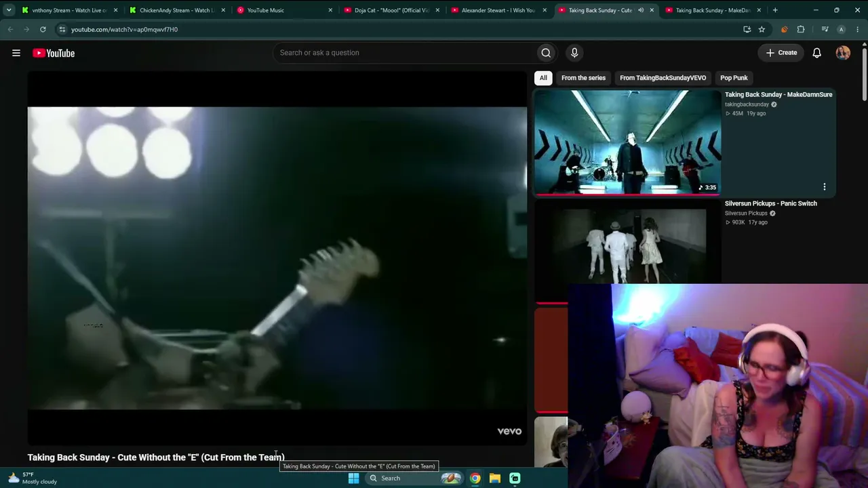The image size is (868, 488).
Task: Open the weather widget on the taskbar
Action: [33, 478]
